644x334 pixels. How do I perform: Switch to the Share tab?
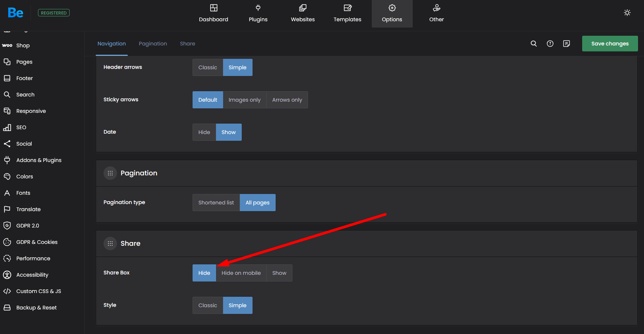click(x=187, y=44)
